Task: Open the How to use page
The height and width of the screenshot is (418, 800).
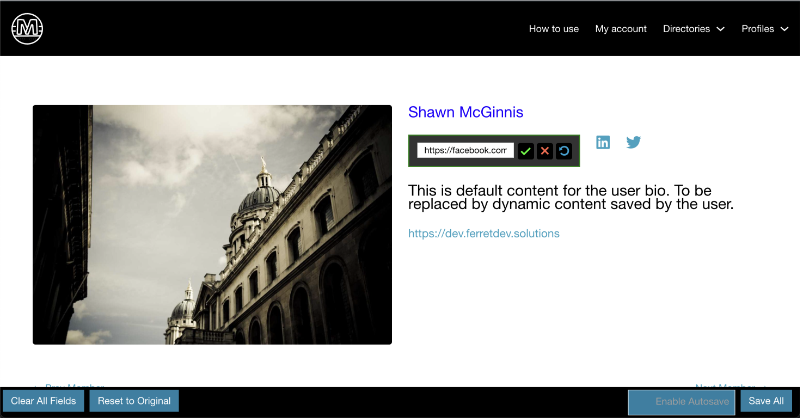Action: pyautogui.click(x=554, y=29)
